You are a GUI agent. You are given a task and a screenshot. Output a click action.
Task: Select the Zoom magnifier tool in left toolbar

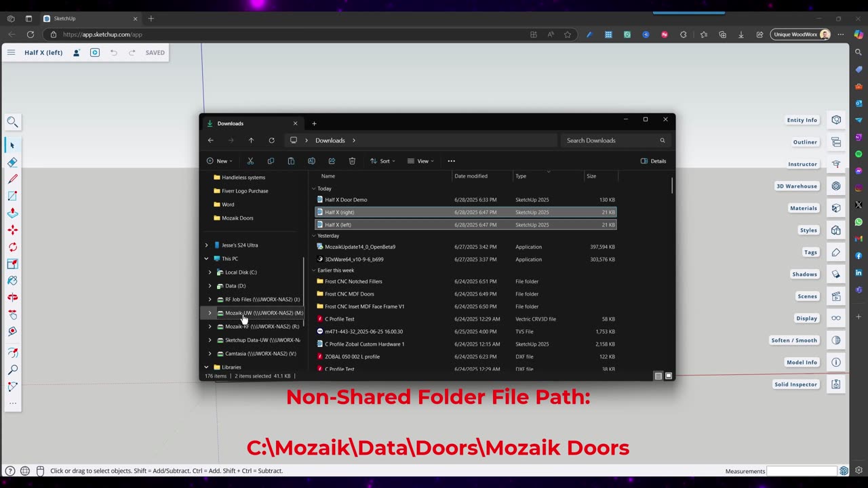(x=12, y=370)
